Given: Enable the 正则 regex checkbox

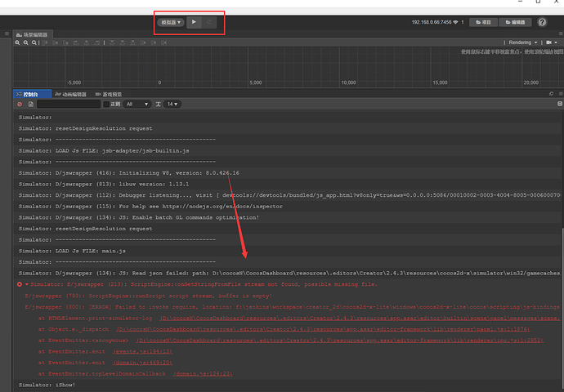Looking at the screenshot, I should coord(106,105).
